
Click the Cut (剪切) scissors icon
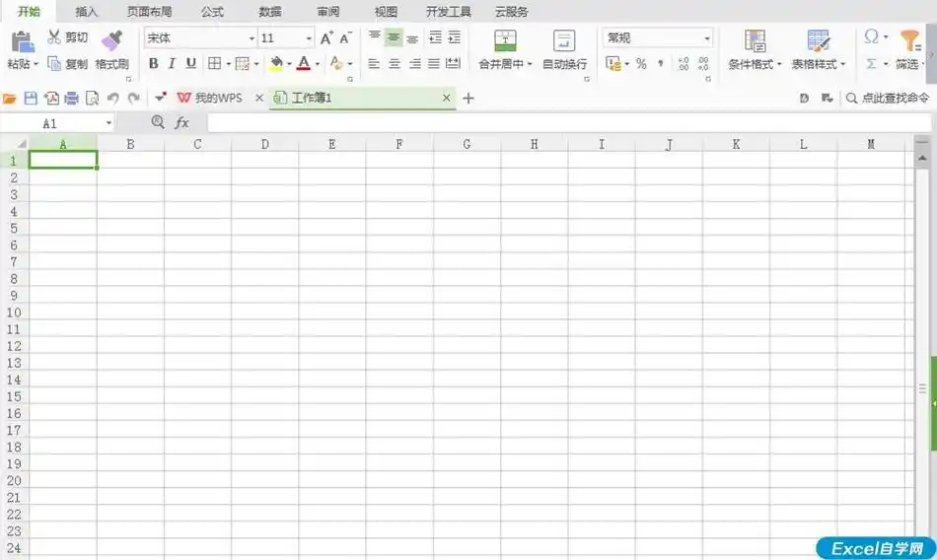(x=54, y=37)
